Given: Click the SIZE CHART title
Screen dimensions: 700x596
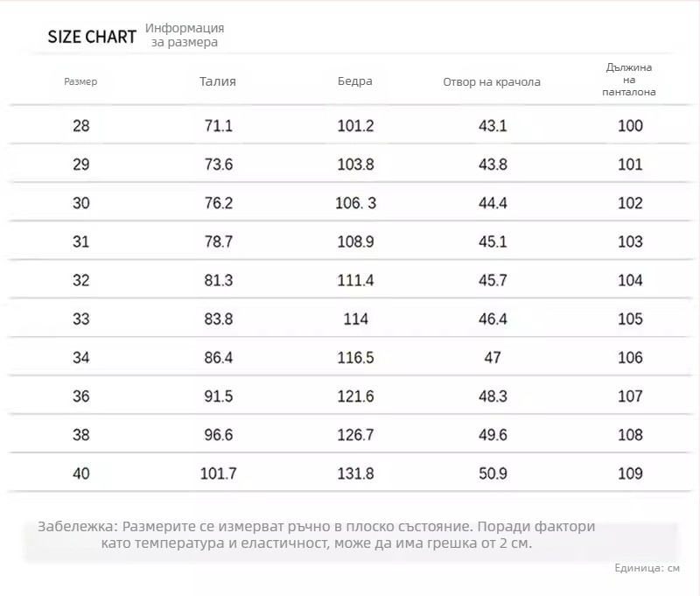Looking at the screenshot, I should [x=92, y=37].
